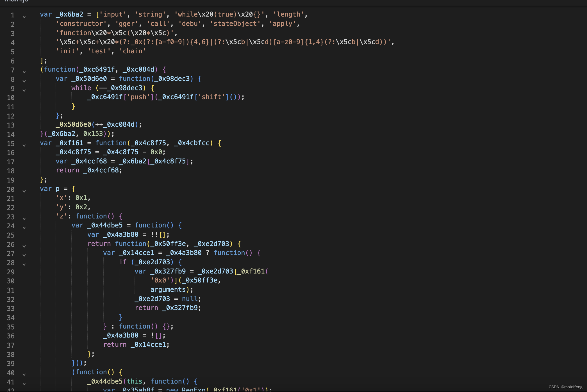587x392 pixels.
Task: Click the '0x153' value on line 14
Action: click(x=93, y=134)
